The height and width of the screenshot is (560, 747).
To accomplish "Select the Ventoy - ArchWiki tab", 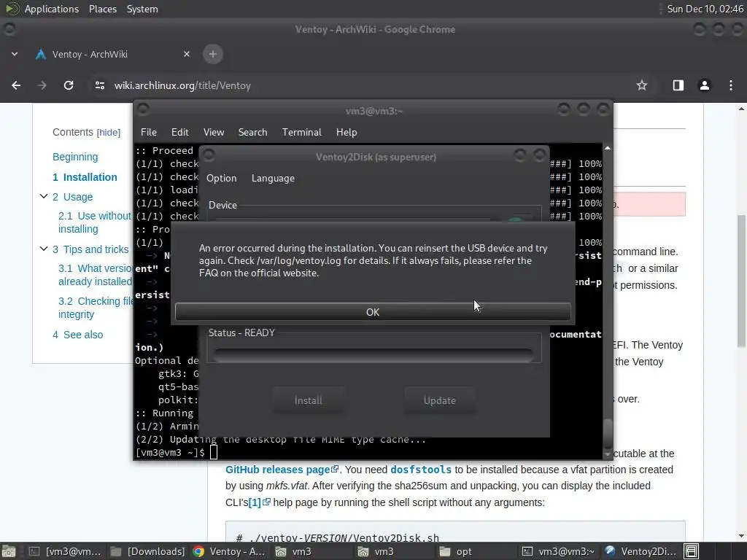I will (x=112, y=54).
